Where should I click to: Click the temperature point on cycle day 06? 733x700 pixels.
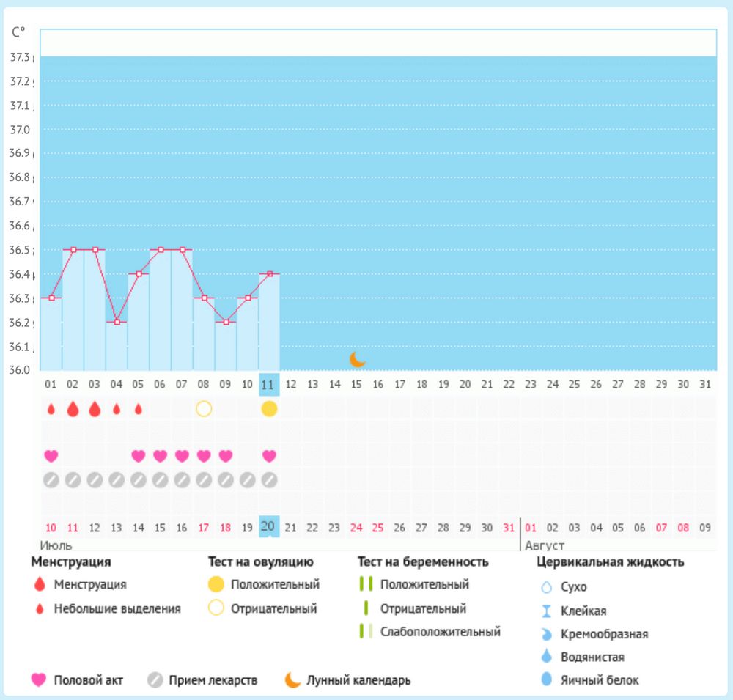[x=161, y=250]
